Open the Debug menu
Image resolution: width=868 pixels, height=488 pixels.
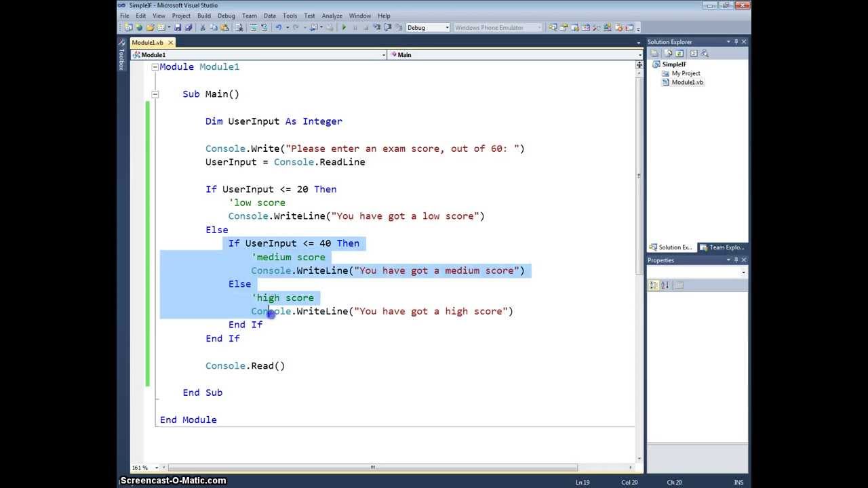226,16
